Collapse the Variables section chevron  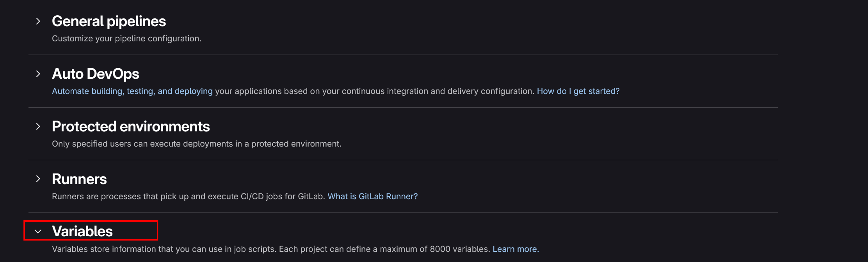coord(38,231)
